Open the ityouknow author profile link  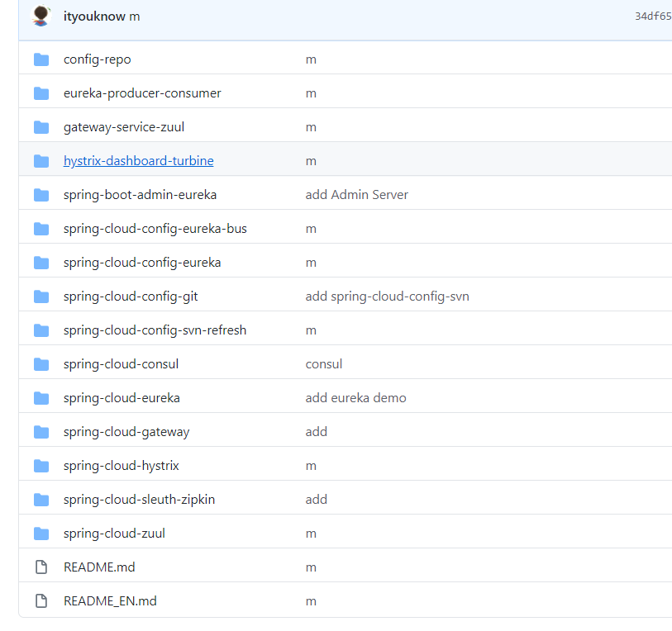[94, 17]
